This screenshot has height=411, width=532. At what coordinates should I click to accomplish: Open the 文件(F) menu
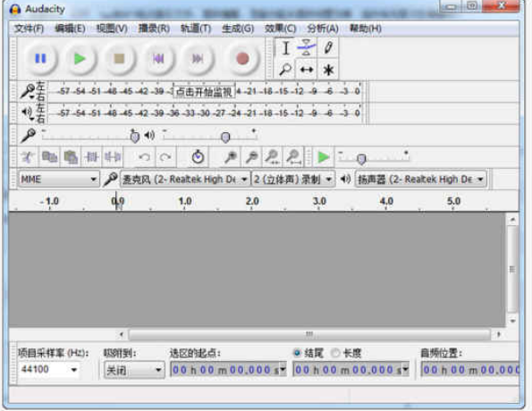[29, 29]
